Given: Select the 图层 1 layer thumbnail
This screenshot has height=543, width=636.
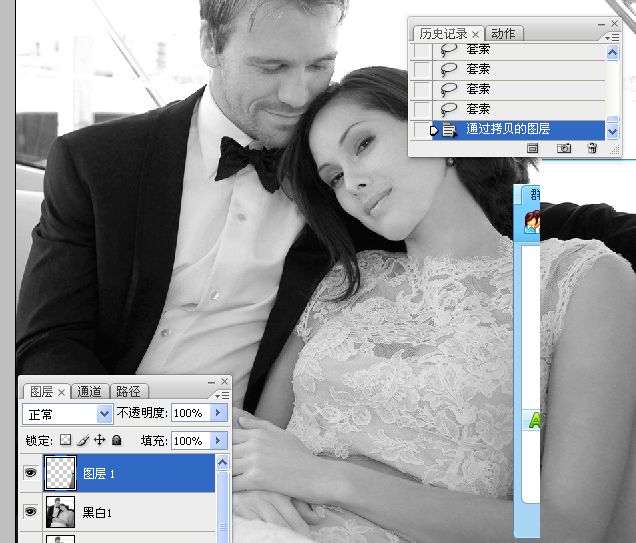Looking at the screenshot, I should point(60,473).
